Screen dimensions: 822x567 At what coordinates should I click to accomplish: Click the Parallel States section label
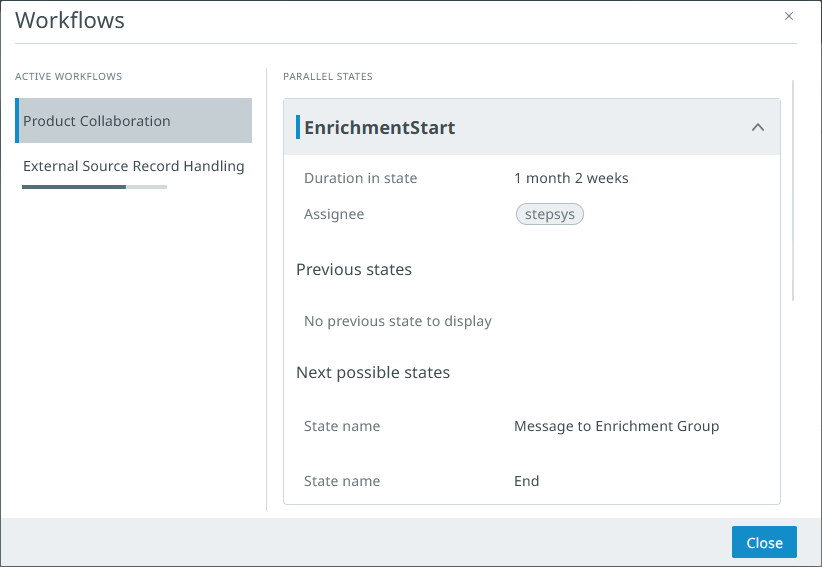[x=328, y=76]
